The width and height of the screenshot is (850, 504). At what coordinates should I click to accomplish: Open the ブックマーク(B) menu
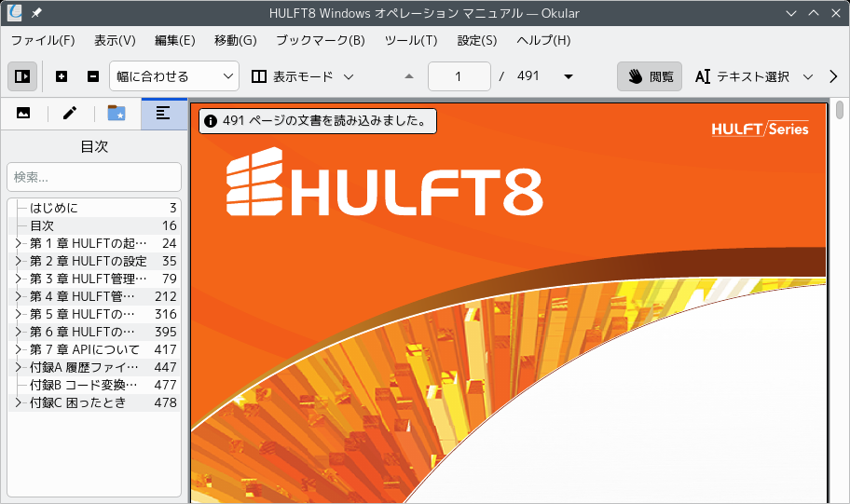[x=321, y=41]
